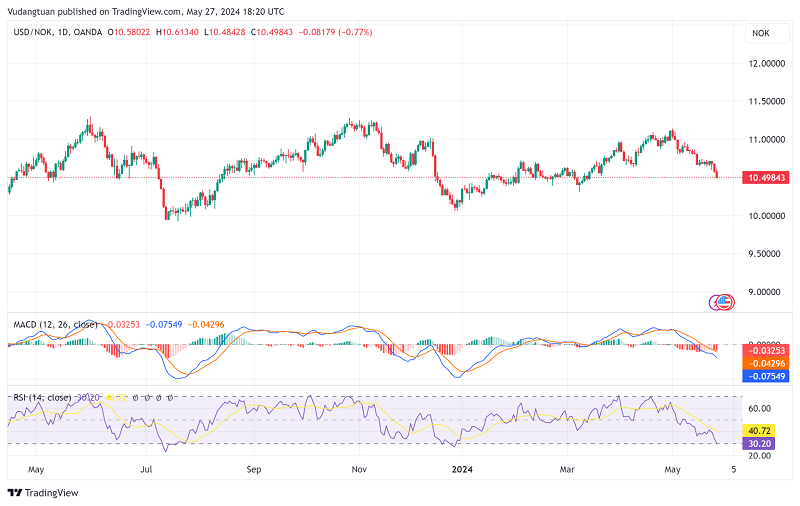This screenshot has width=800, height=506.
Task: Click the blue -0.07549 MACD axis tag
Action: [x=765, y=376]
